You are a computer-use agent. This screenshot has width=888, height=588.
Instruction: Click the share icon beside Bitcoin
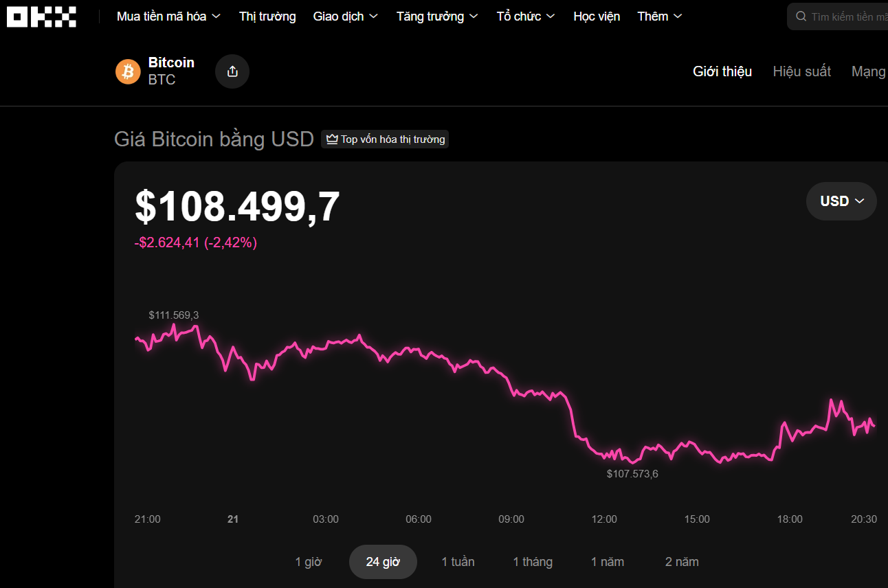coord(232,71)
